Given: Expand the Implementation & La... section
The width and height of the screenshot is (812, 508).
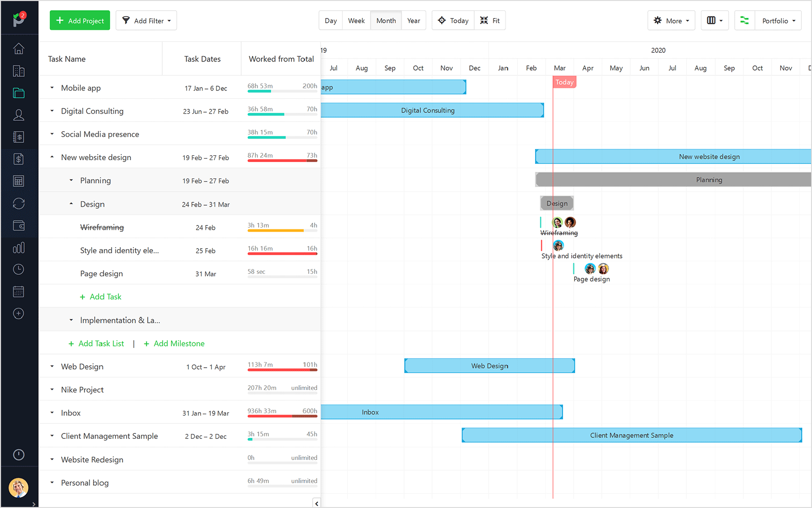Looking at the screenshot, I should coord(71,320).
